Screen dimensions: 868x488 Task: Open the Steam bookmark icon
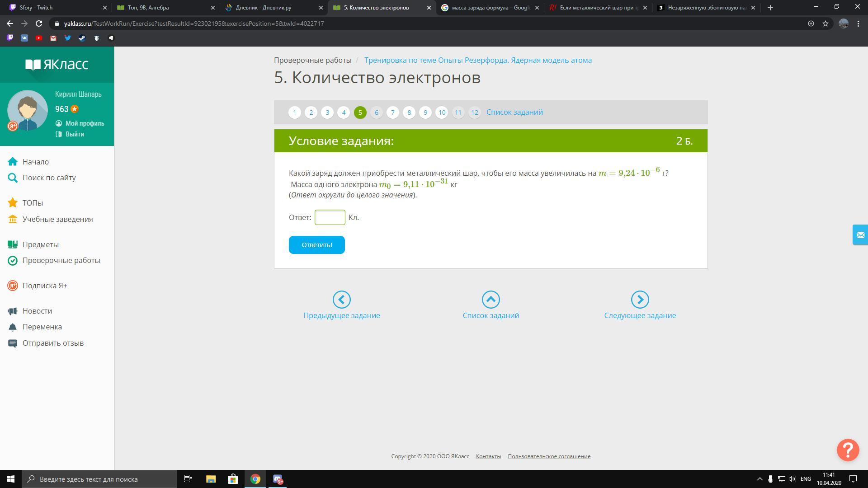82,38
